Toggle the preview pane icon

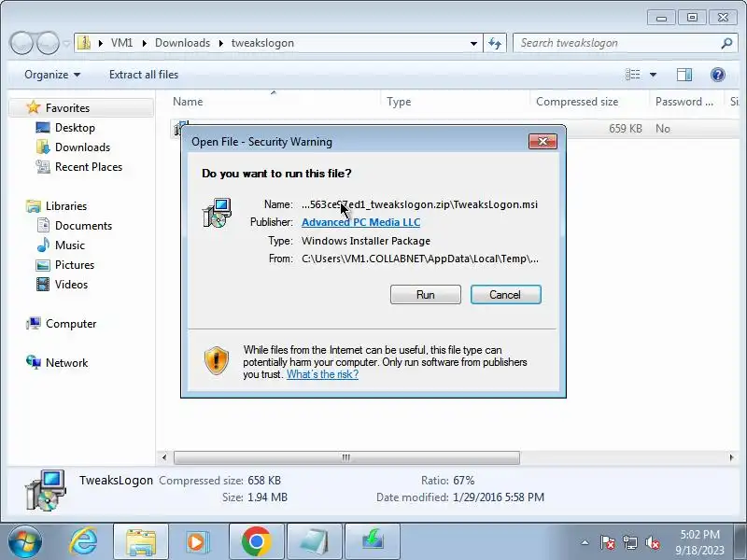(x=684, y=75)
